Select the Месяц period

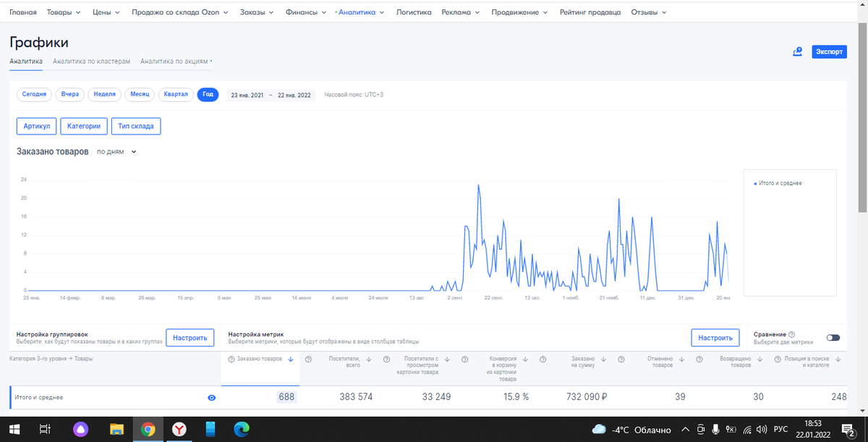pyautogui.click(x=140, y=95)
